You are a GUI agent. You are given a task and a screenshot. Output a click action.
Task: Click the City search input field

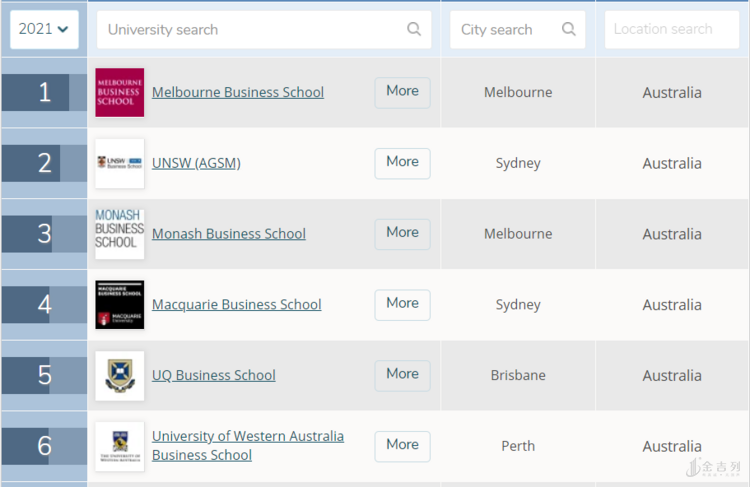(505, 30)
